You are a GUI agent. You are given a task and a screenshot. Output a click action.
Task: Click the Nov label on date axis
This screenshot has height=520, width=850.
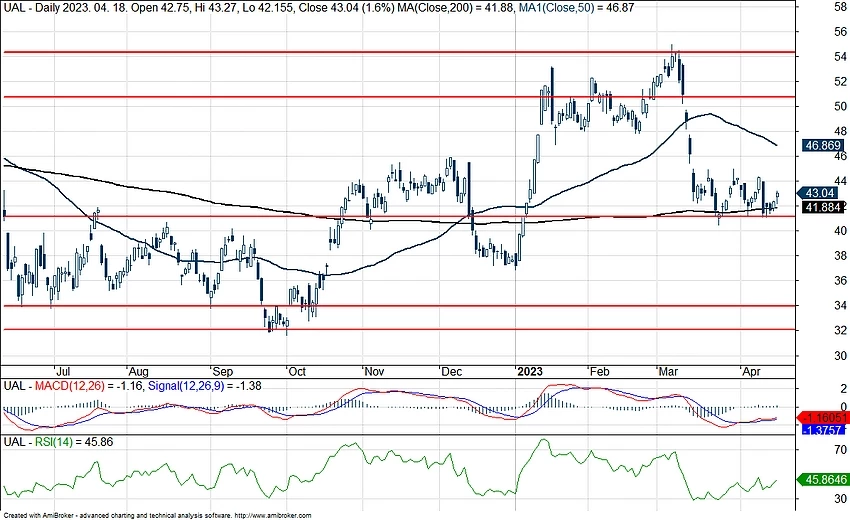point(374,371)
